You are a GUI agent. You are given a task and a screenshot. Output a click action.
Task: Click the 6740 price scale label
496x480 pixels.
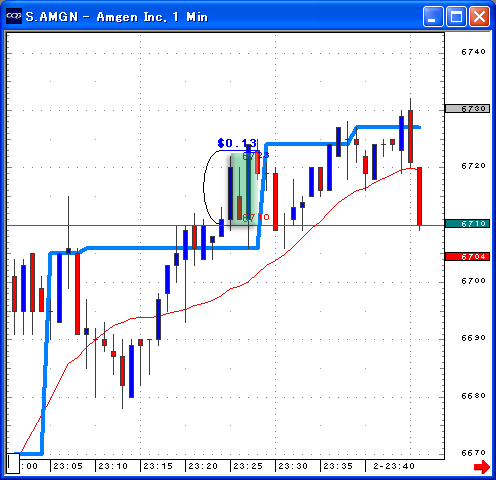coord(473,52)
